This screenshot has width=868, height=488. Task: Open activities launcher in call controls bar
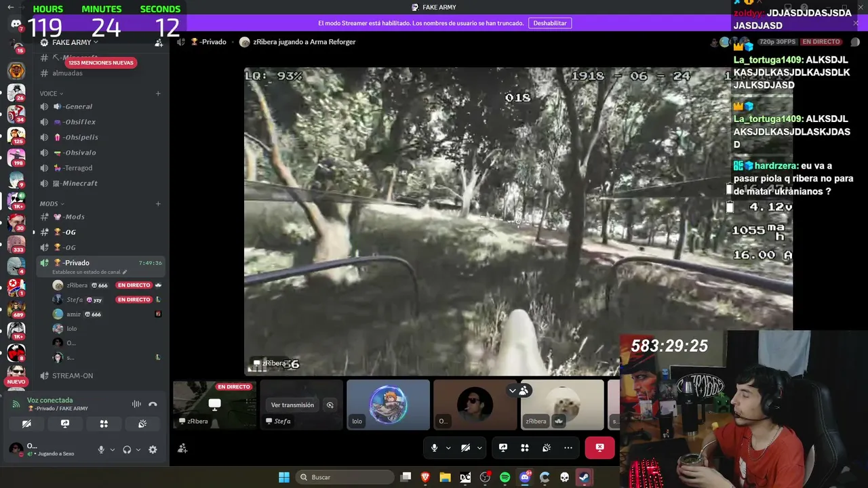(x=525, y=448)
